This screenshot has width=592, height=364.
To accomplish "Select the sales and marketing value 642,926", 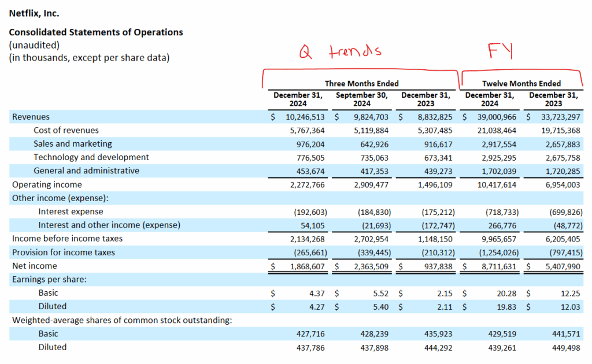I will pyautogui.click(x=374, y=144).
